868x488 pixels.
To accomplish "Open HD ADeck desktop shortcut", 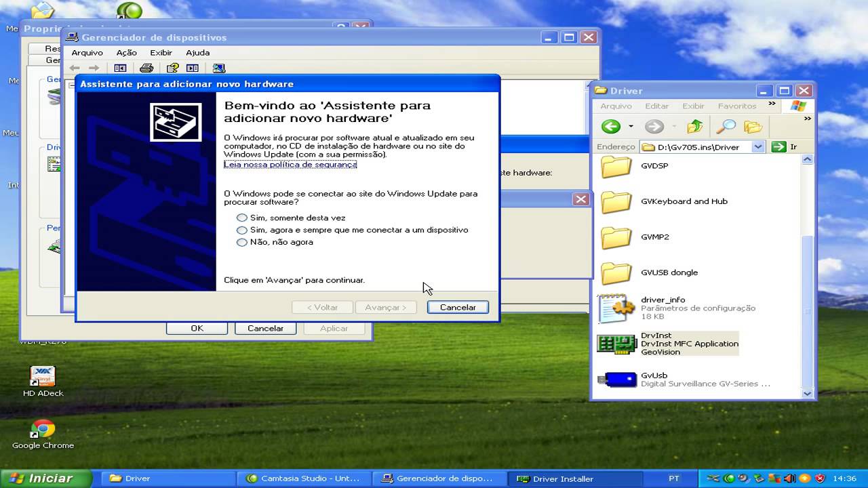I will pyautogui.click(x=43, y=381).
